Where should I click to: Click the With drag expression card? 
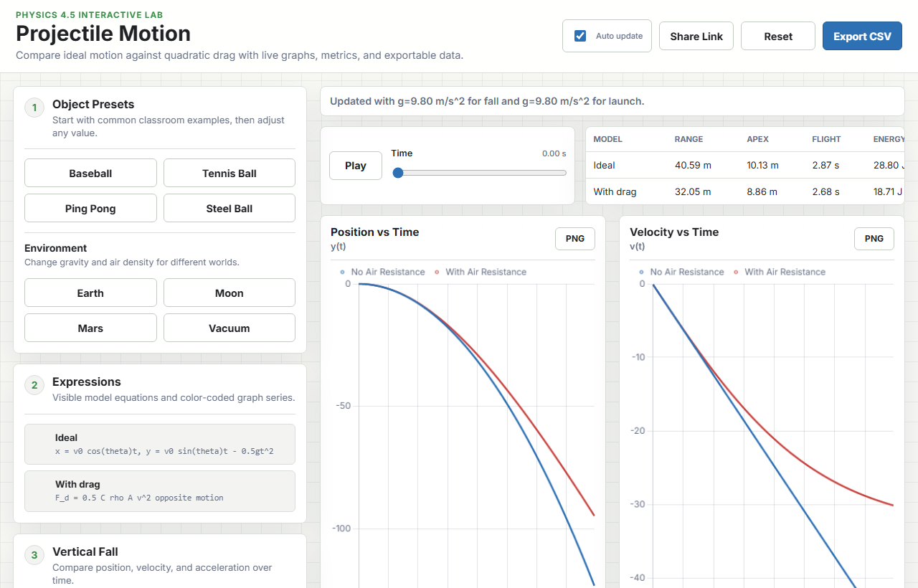[160, 490]
